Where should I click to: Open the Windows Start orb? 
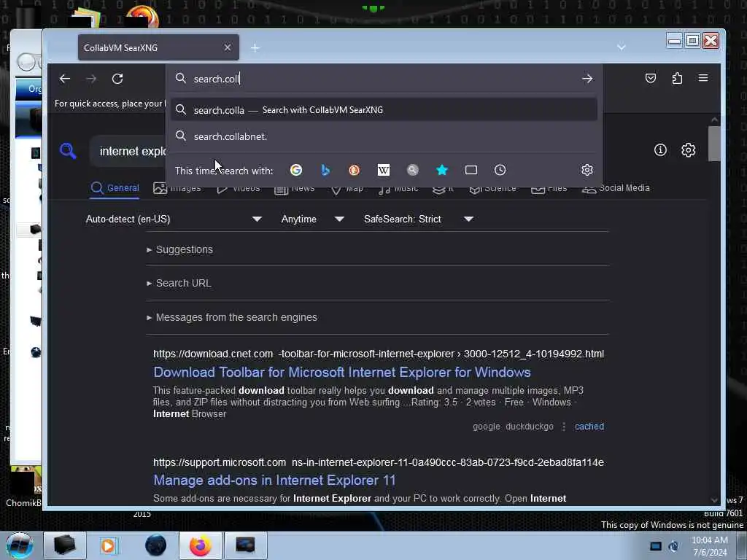point(20,545)
